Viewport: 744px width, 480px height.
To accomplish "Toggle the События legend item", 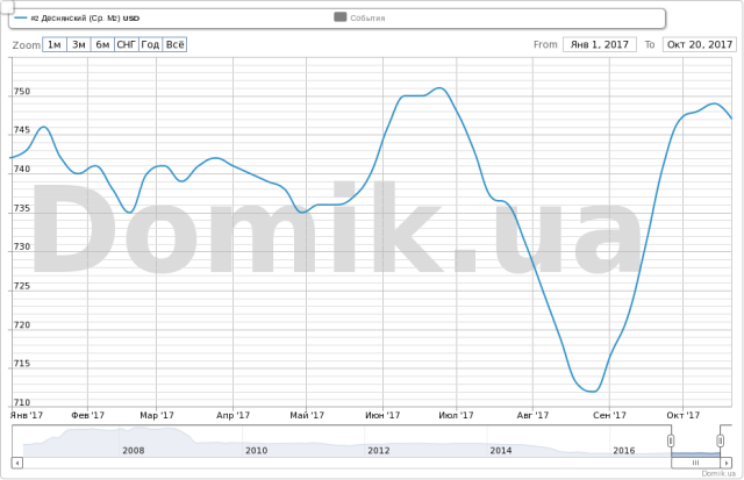I will (x=360, y=18).
